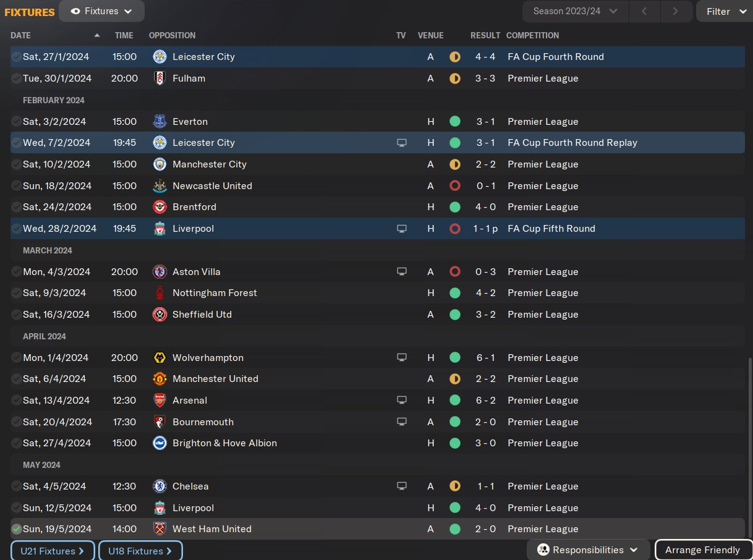Click the TV broadcast icon on the Chelsea fixture

[x=402, y=486]
